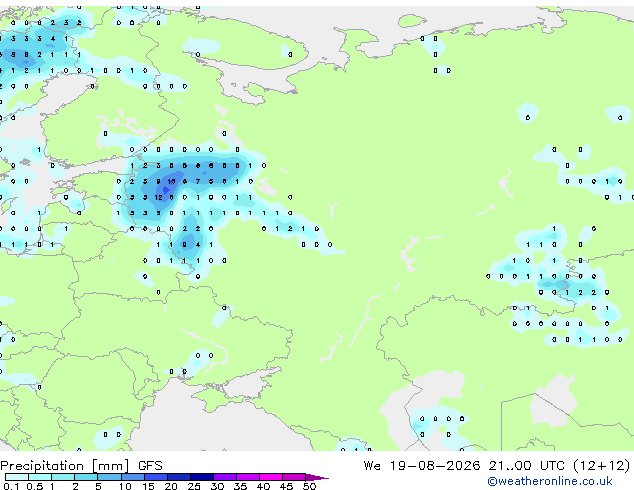Click the legend label '0.1'
This screenshot has height=490, width=634.
[x=11, y=486]
